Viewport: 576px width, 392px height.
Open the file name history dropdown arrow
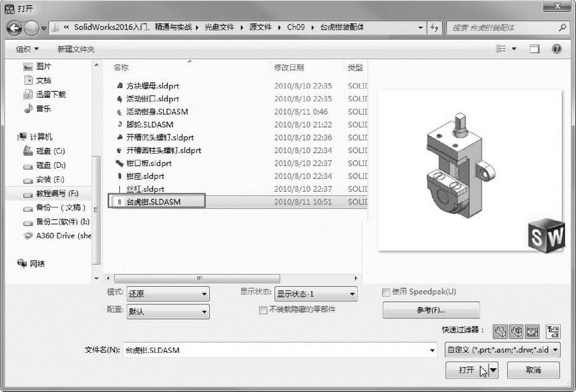click(432, 350)
